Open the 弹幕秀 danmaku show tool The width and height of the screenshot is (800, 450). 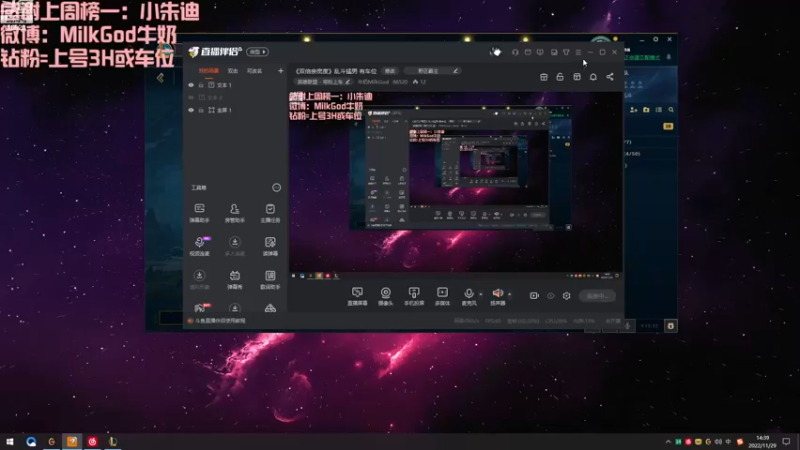click(235, 280)
